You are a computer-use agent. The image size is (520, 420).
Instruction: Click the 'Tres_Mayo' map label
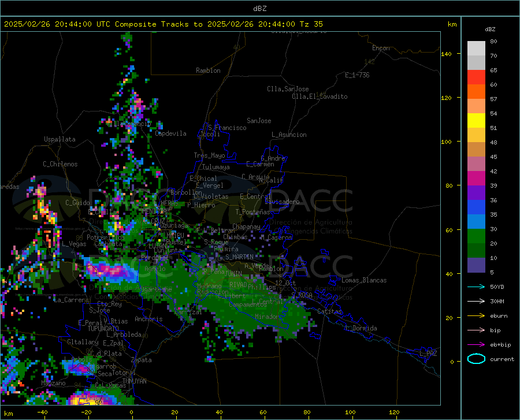click(x=209, y=155)
